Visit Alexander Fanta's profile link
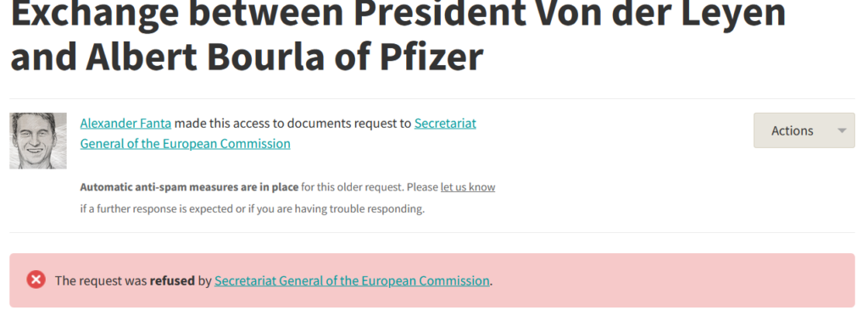 (x=125, y=124)
